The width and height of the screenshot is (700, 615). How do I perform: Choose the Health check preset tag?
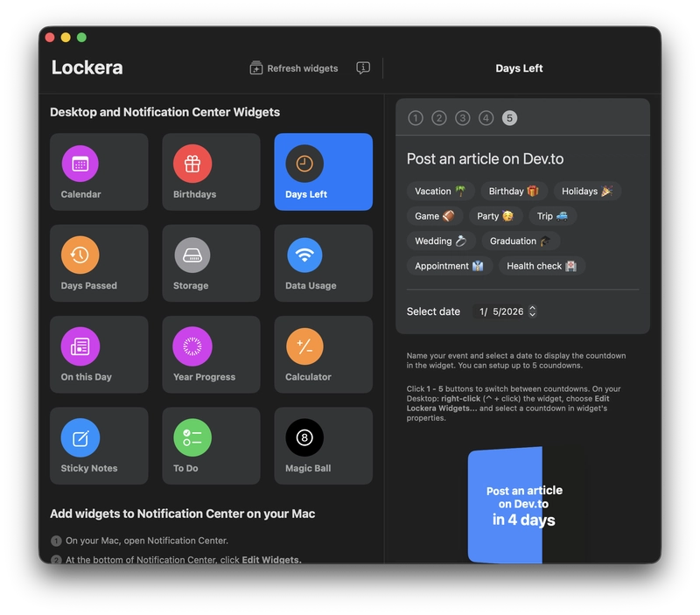(542, 266)
